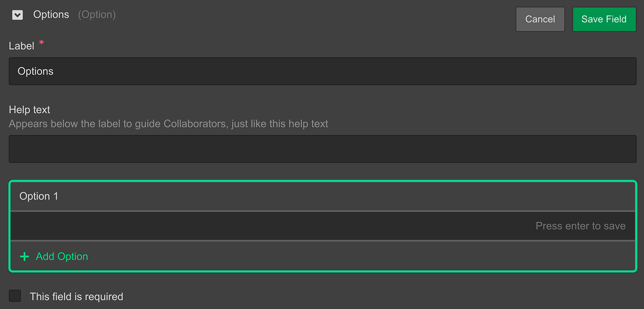The width and height of the screenshot is (644, 309).
Task: Click the 'Label' heading above the first input
Action: (x=21, y=46)
